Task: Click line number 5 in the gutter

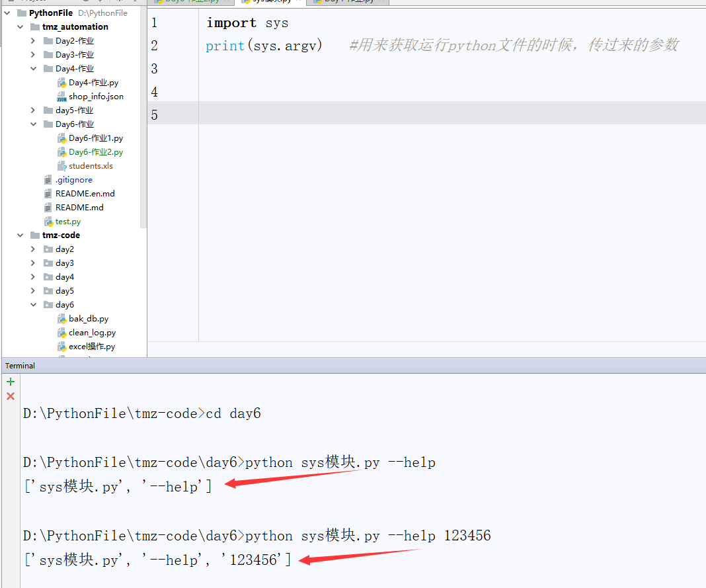Action: coord(155,115)
